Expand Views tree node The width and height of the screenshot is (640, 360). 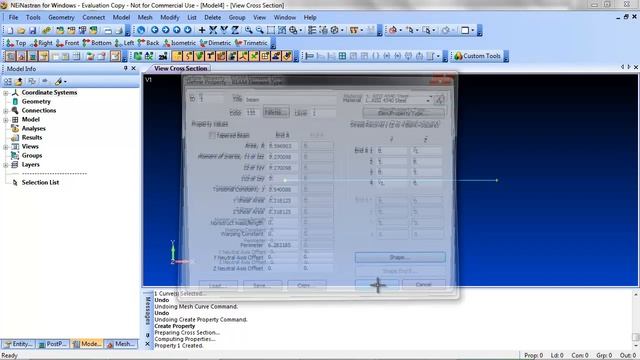click(6, 147)
